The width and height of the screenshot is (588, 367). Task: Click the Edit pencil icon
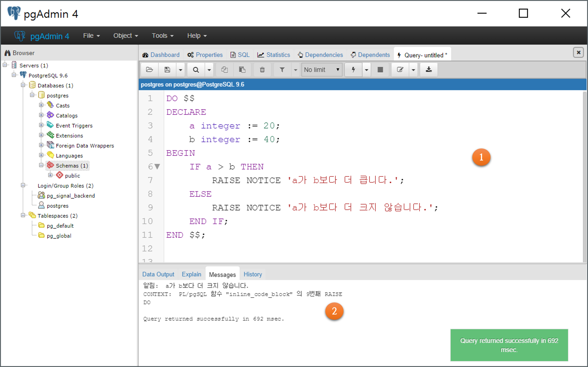pyautogui.click(x=400, y=69)
